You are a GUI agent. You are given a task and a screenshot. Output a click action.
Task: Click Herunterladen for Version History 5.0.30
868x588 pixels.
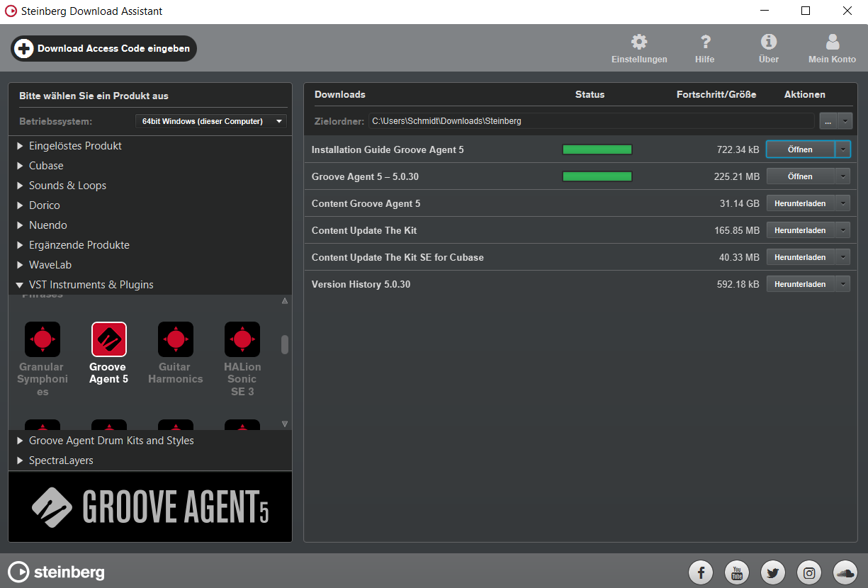click(801, 284)
